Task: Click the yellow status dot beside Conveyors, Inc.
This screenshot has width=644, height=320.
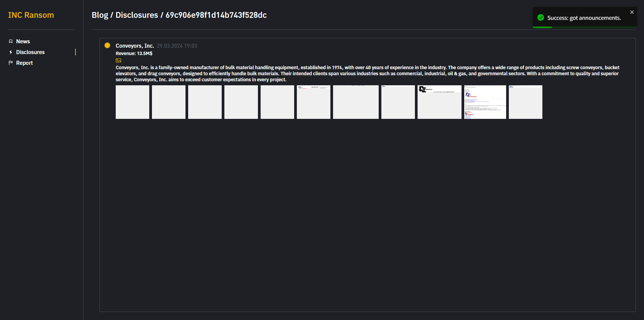Action: [x=107, y=46]
